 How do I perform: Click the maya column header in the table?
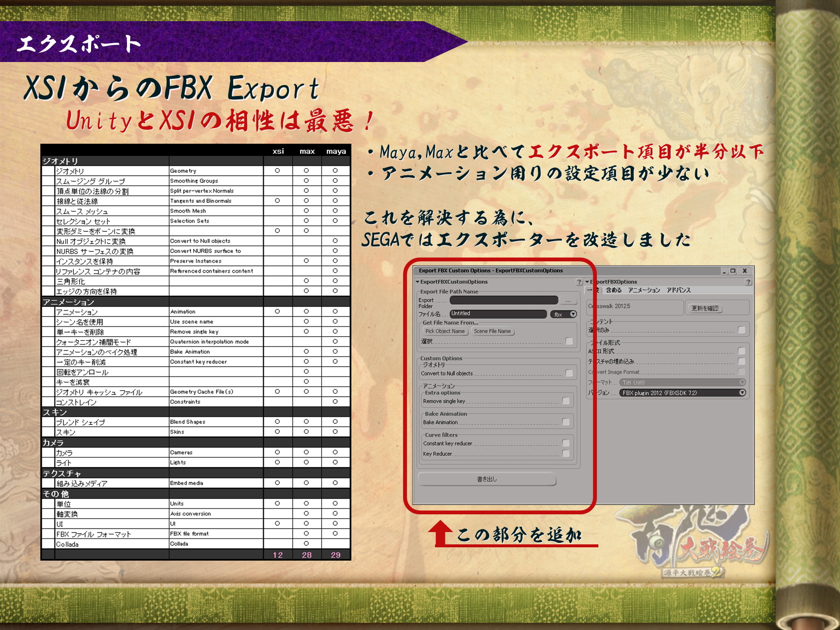coord(336,151)
